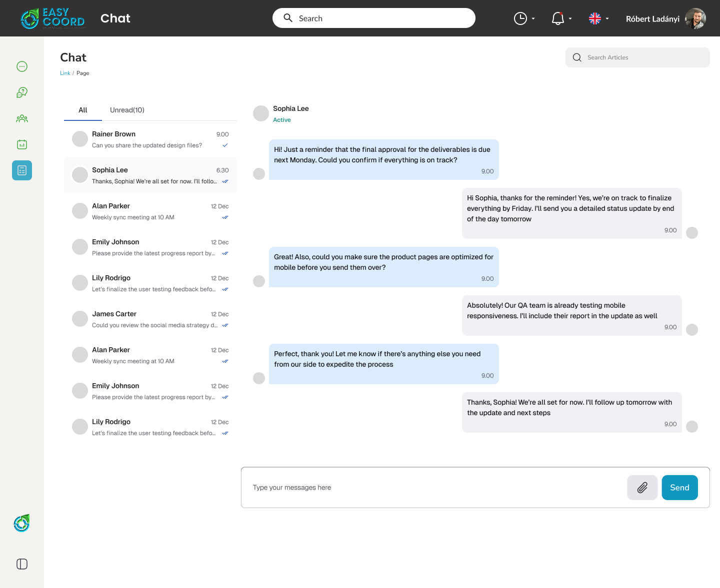
Task: Open Rainer Brown conversation
Action: click(150, 139)
